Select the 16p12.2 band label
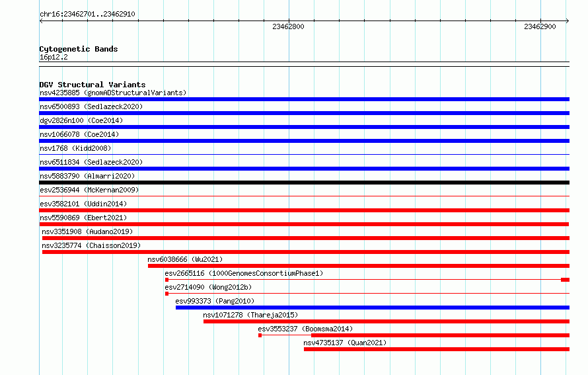The height and width of the screenshot is (375, 588). (x=54, y=57)
